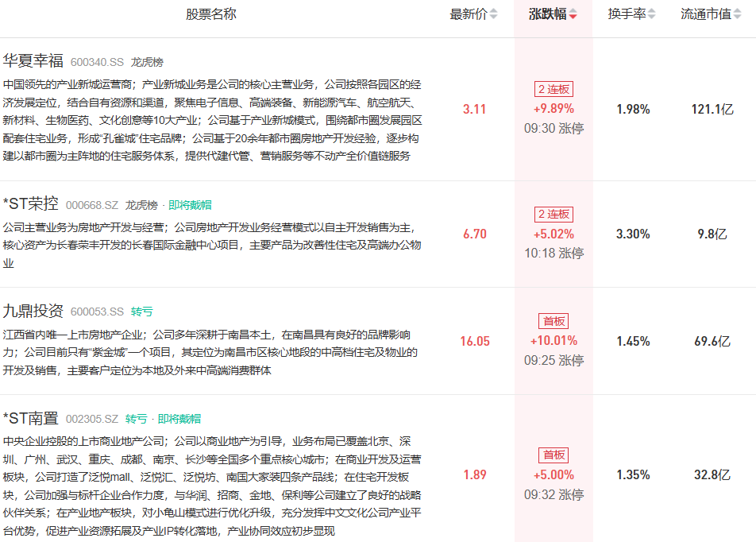Screen dimensions: 756x542
Task: Select change value +5.02%
Action: tap(553, 234)
